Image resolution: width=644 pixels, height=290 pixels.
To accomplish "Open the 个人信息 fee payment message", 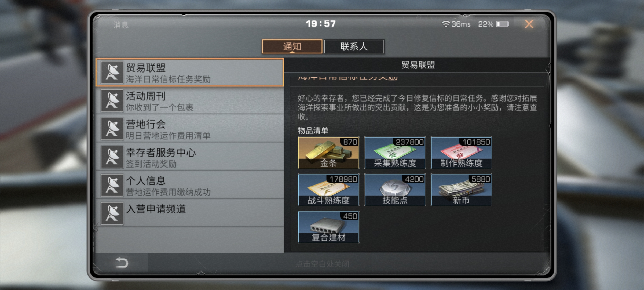I will coord(190,185).
